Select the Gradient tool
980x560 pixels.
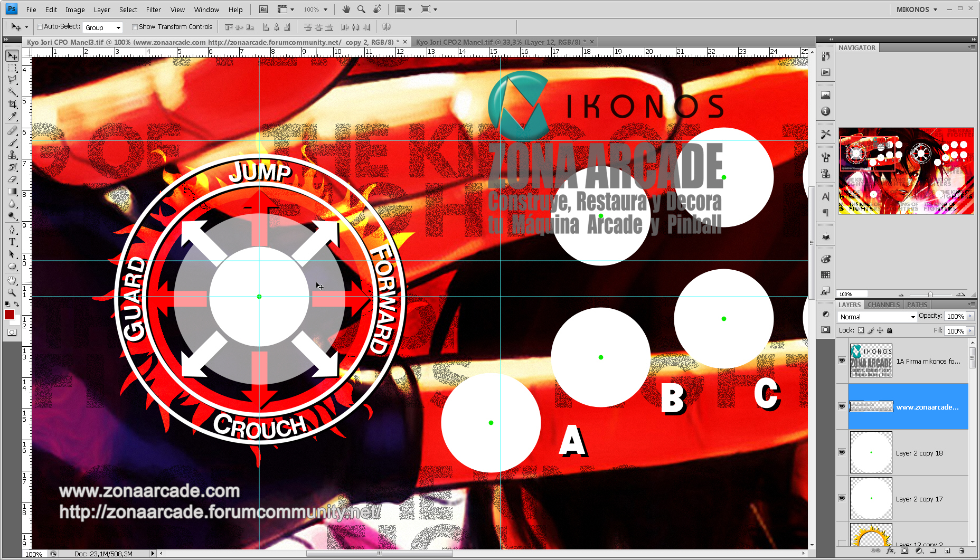[x=12, y=191]
